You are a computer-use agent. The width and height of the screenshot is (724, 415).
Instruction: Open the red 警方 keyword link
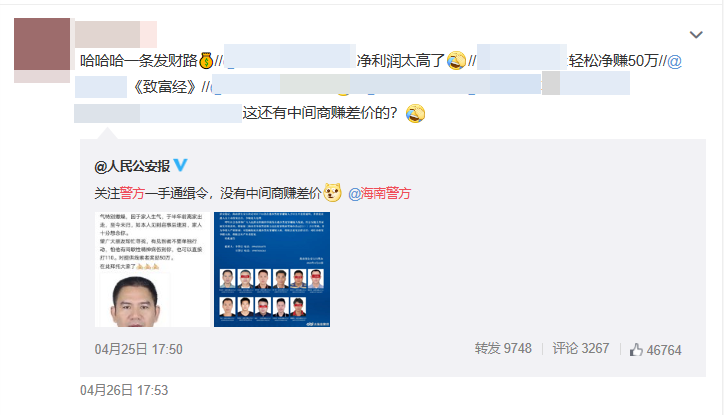[132, 193]
